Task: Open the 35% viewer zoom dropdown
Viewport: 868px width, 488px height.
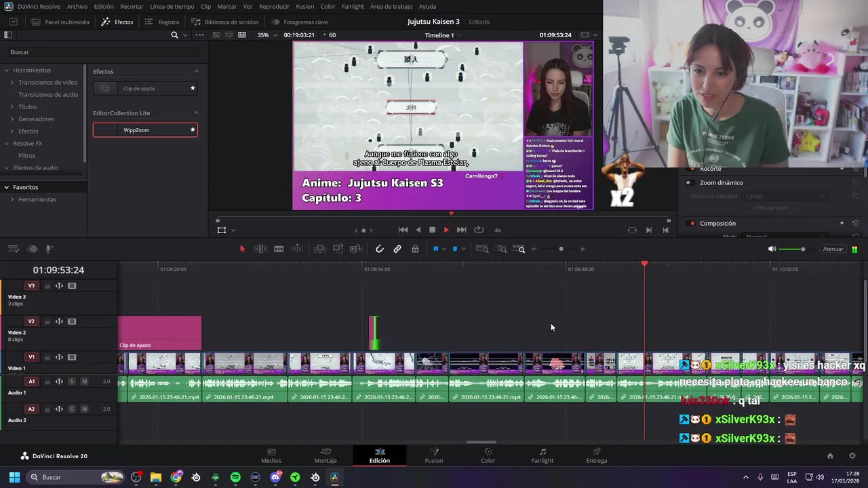Action: [267, 35]
